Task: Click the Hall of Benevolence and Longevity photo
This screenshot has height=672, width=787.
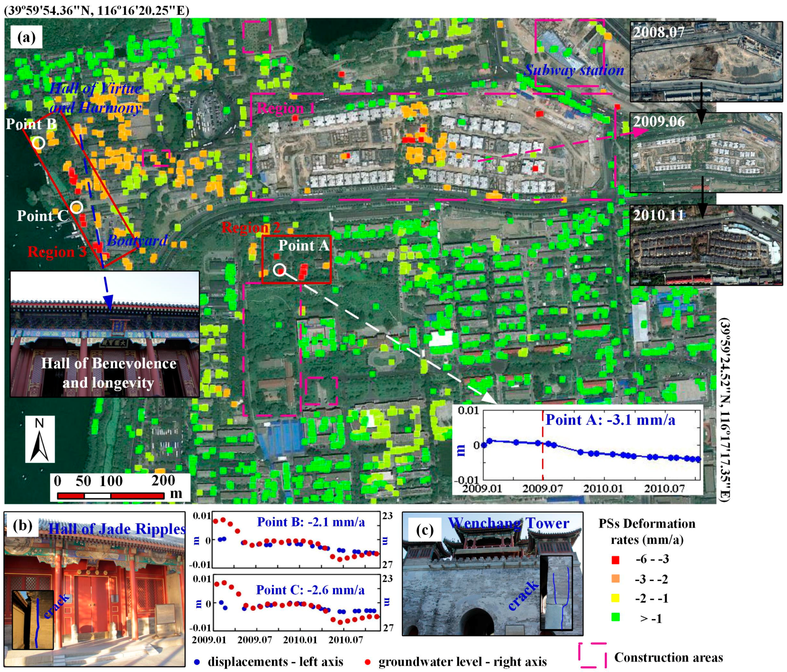Action: click(x=104, y=334)
